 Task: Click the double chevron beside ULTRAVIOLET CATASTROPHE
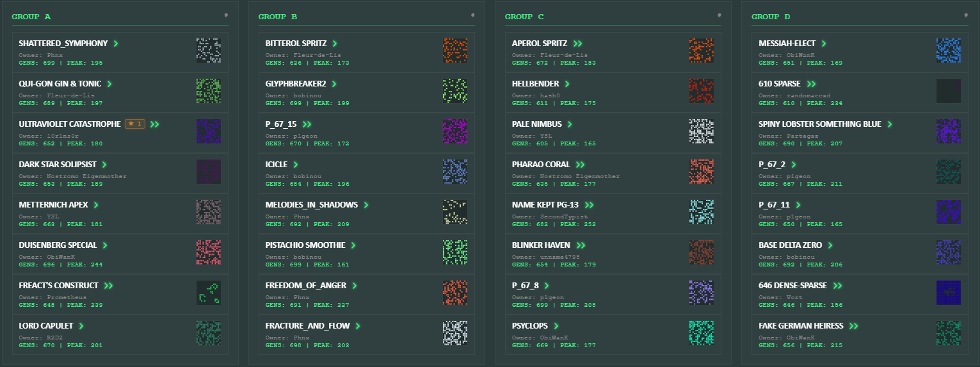[154, 124]
